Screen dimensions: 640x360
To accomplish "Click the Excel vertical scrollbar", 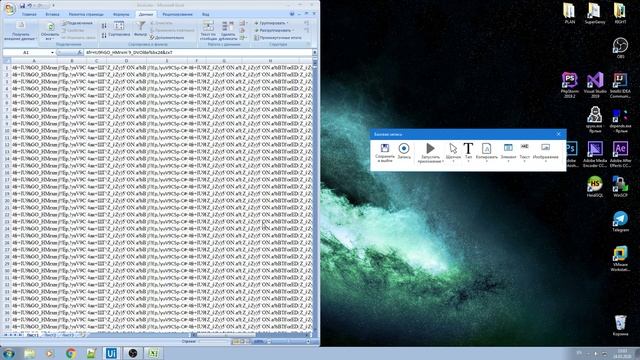I will click(x=315, y=196).
